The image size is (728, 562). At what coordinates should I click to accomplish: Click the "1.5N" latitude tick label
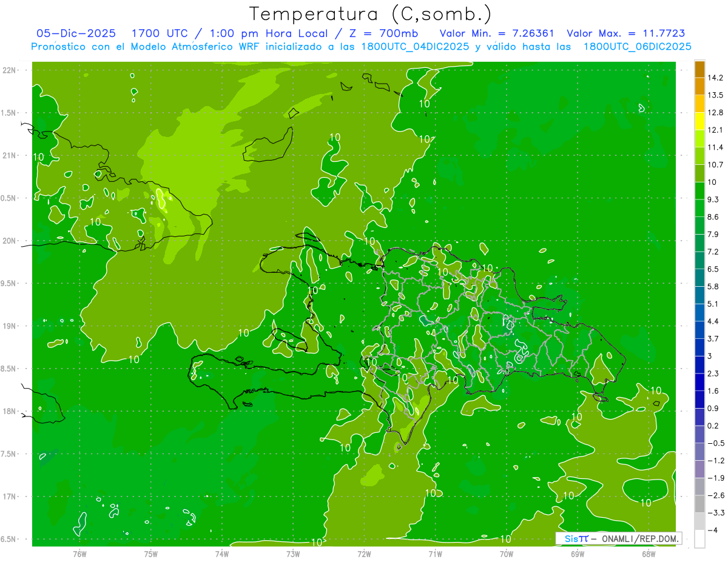[10, 113]
